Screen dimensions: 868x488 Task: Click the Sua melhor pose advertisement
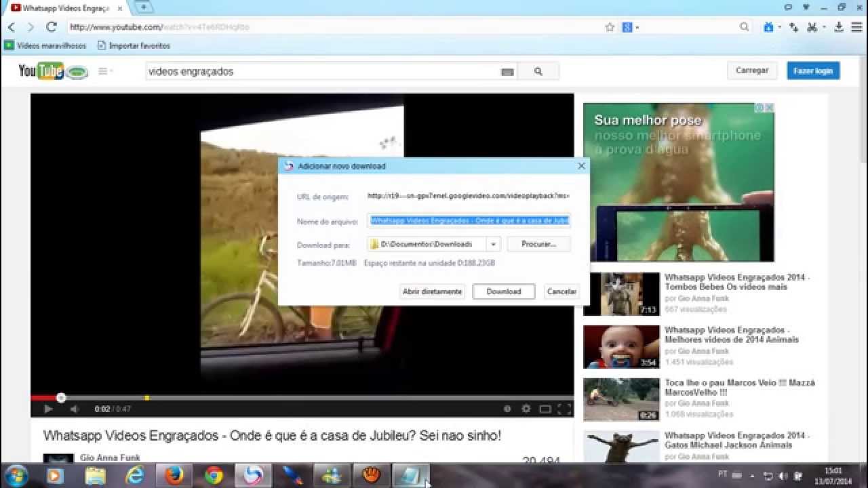coord(678,182)
